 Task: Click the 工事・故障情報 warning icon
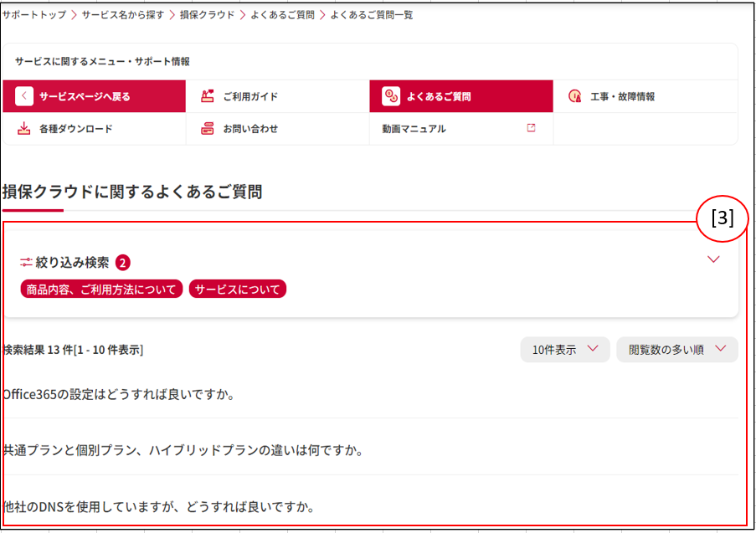tap(574, 96)
